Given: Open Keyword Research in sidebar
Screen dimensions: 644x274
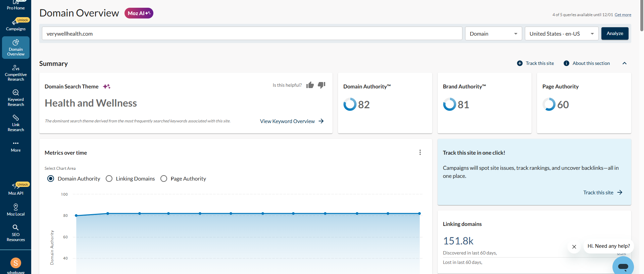Looking at the screenshot, I should point(16,97).
